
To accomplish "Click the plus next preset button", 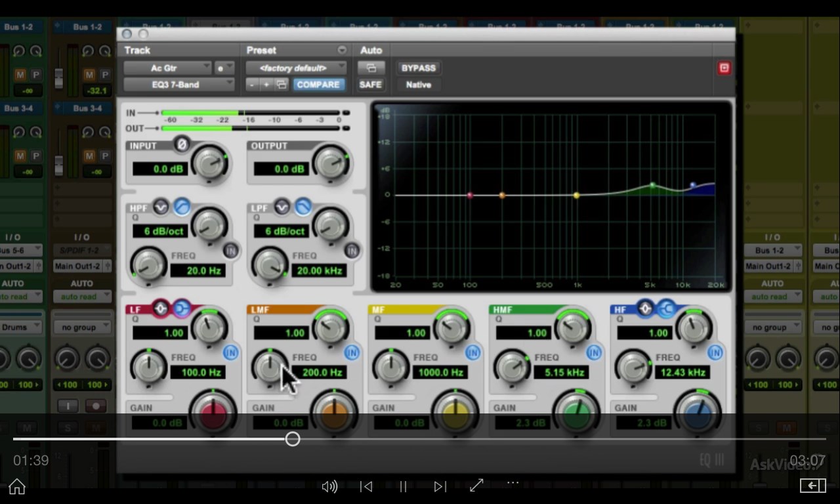I will pos(266,85).
